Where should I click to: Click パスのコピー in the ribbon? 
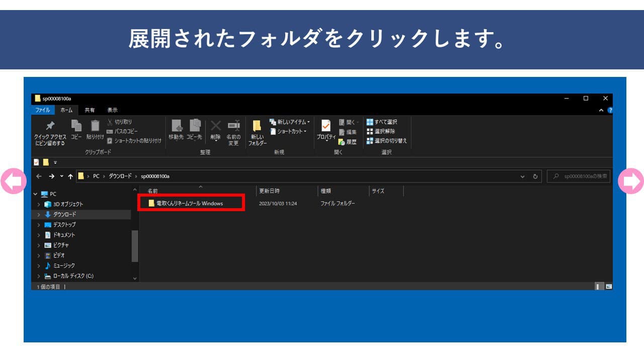(122, 131)
